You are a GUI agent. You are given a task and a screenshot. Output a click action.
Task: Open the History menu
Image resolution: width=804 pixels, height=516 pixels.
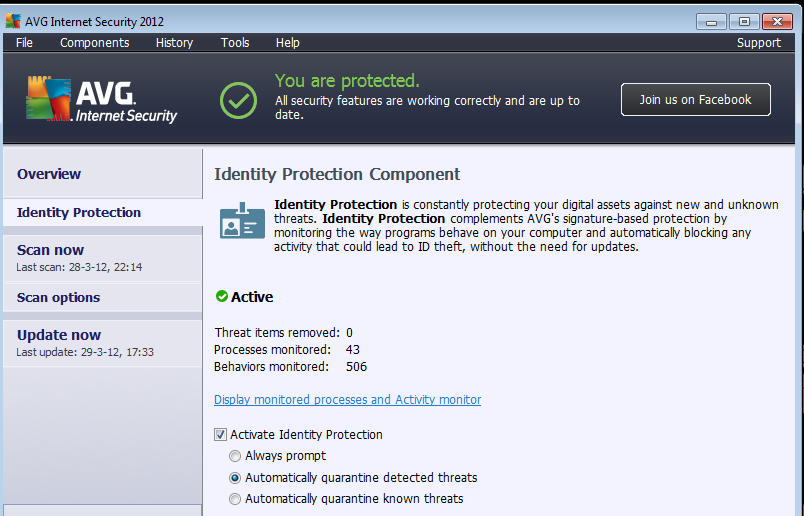[x=174, y=43]
